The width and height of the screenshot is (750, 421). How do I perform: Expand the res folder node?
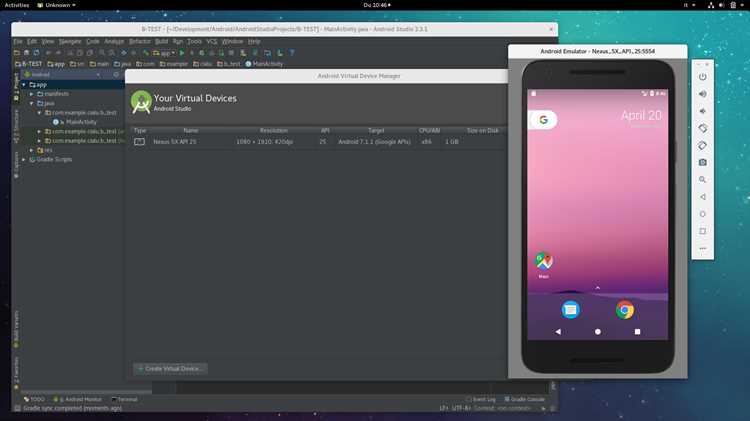[x=32, y=150]
